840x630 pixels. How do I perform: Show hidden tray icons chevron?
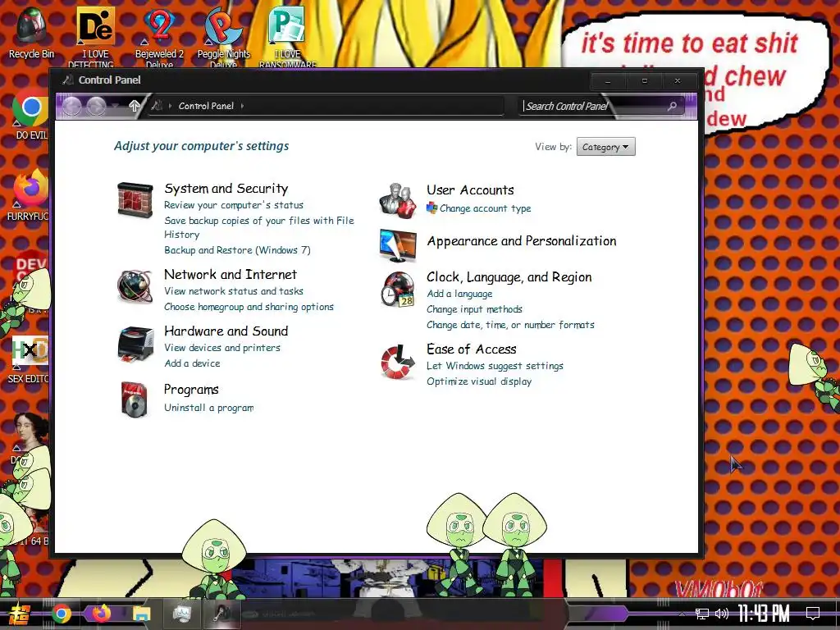pos(682,614)
